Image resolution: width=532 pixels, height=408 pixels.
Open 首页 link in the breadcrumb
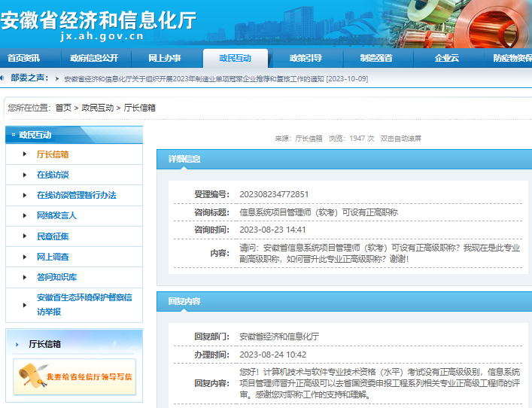coord(63,108)
